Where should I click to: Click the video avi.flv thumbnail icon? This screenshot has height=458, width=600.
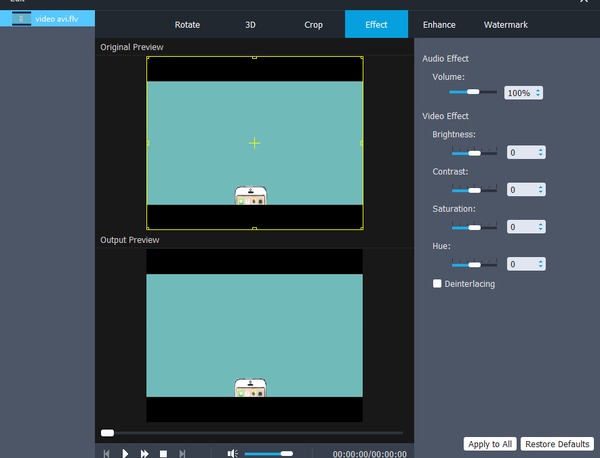point(21,18)
